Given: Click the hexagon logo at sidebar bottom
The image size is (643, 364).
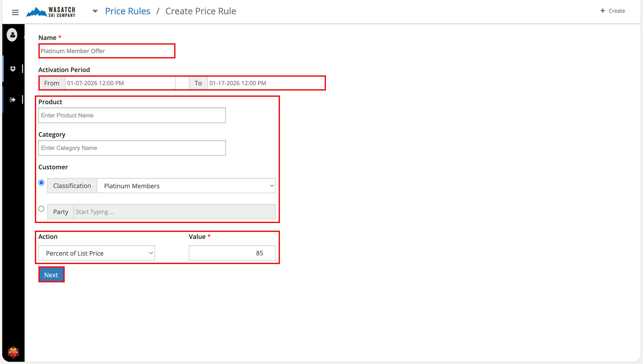Looking at the screenshot, I should pyautogui.click(x=13, y=352).
